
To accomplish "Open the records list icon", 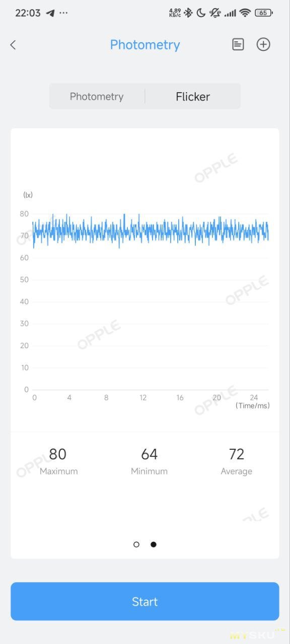I will tap(238, 44).
